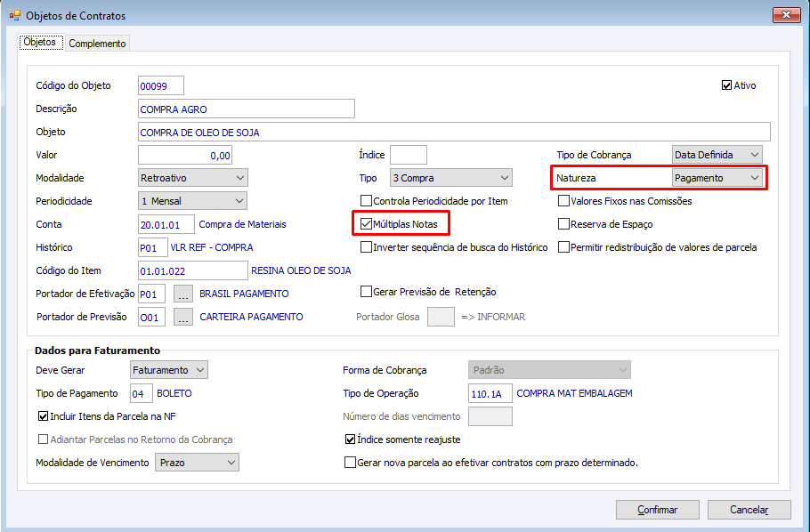Expand the Natureza dropdown showing Pagamento
Screen dimensions: 810x532
tap(717, 178)
